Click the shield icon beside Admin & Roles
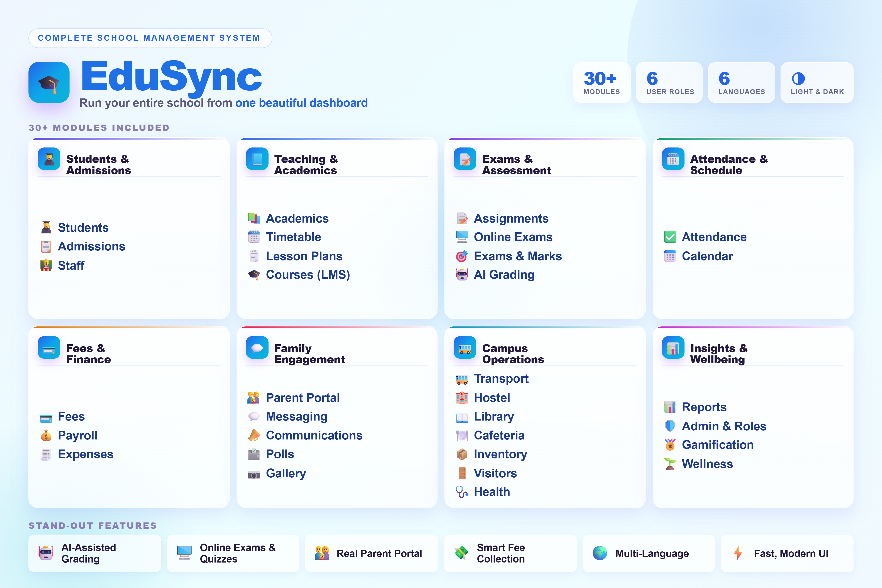This screenshot has width=882, height=588. [670, 426]
